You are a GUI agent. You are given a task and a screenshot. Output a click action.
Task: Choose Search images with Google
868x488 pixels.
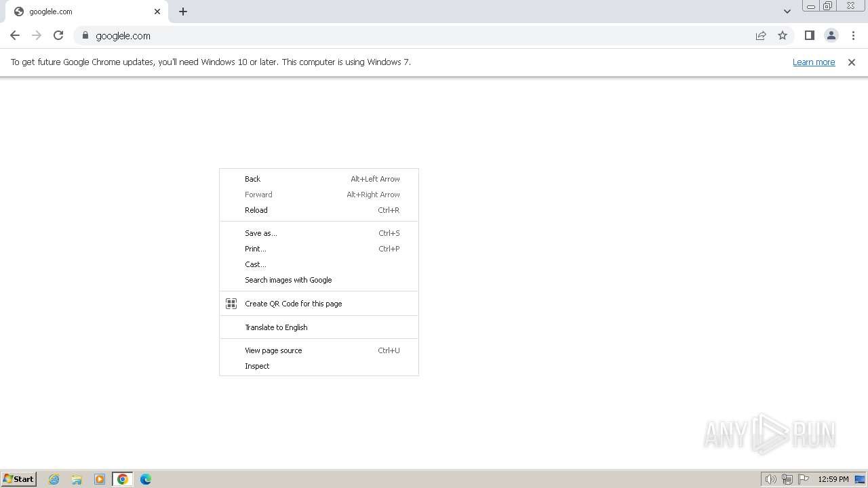(319, 280)
